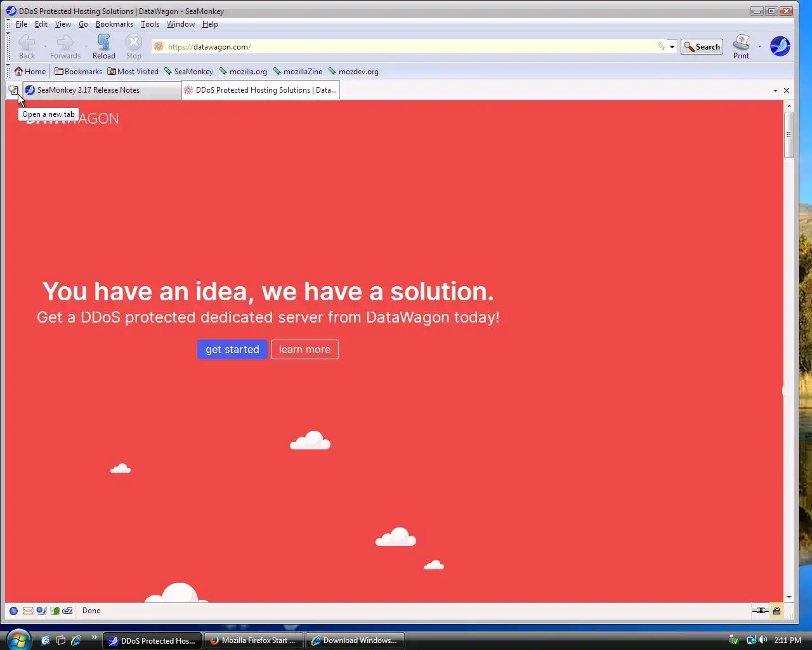Open Composer from the status bar
This screenshot has width=812, height=650.
click(41, 611)
